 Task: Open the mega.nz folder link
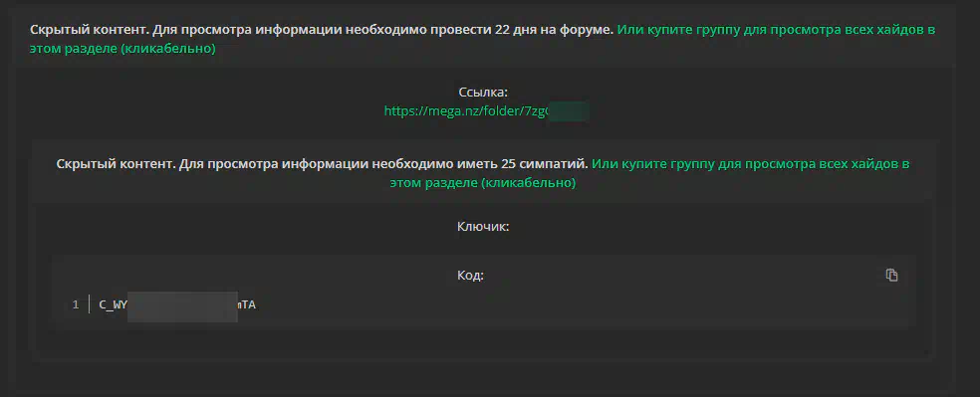pyautogui.click(x=486, y=111)
